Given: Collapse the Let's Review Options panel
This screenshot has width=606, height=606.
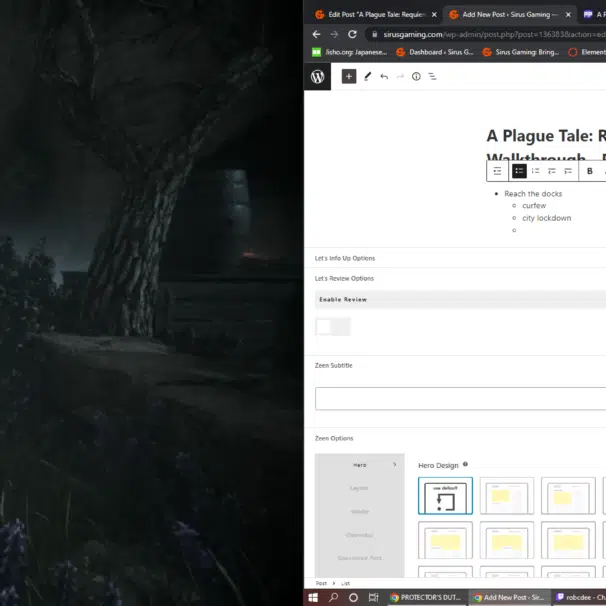Looking at the screenshot, I should [344, 278].
